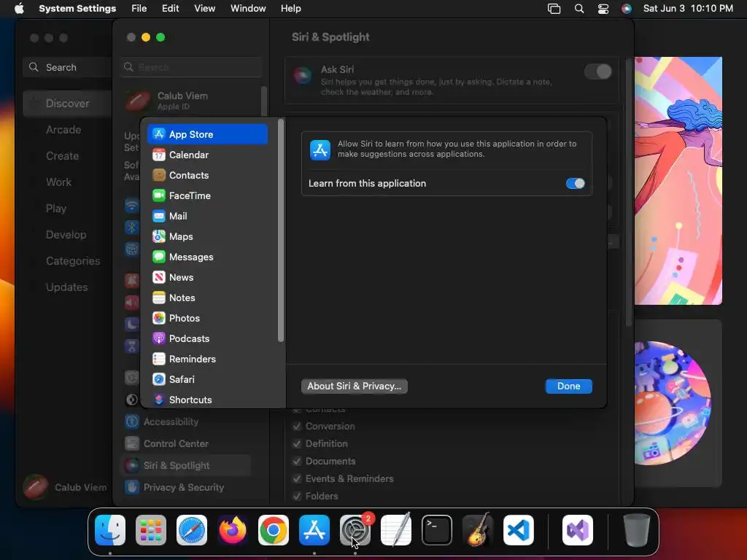Choose Messages in the app list
The width and height of the screenshot is (747, 560).
point(207,257)
